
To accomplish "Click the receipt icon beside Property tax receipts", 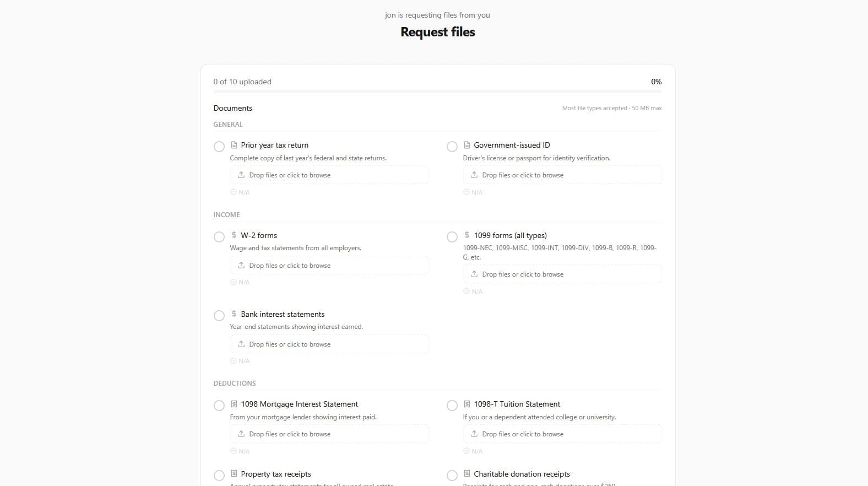I will pos(233,474).
